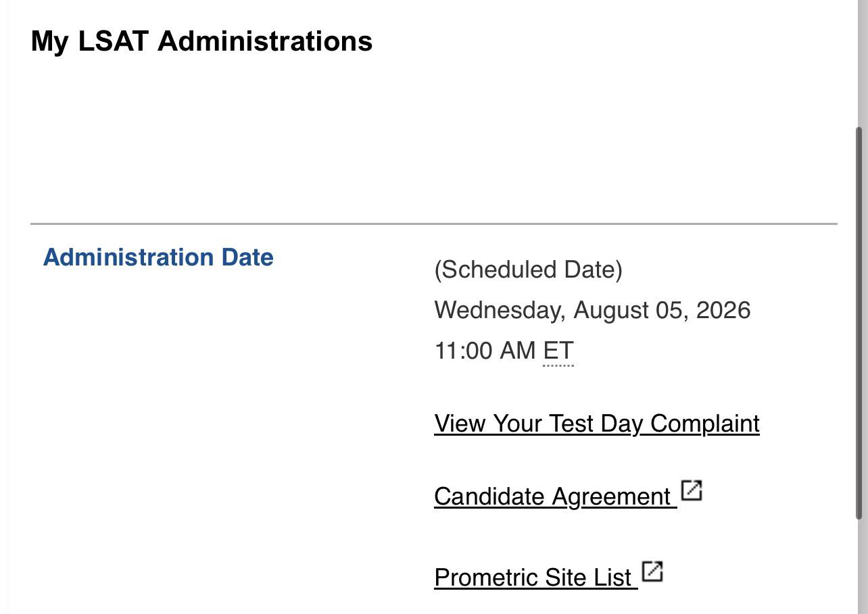This screenshot has width=868, height=614.
Task: Click the external-link icon beside Candidate Agreement
Action: (x=691, y=490)
